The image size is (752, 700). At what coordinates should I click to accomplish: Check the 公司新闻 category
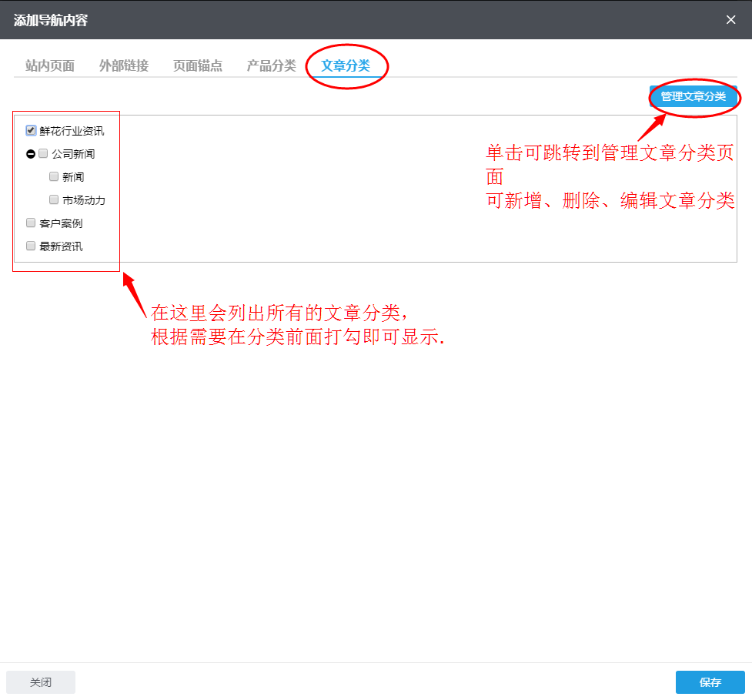pyautogui.click(x=43, y=153)
